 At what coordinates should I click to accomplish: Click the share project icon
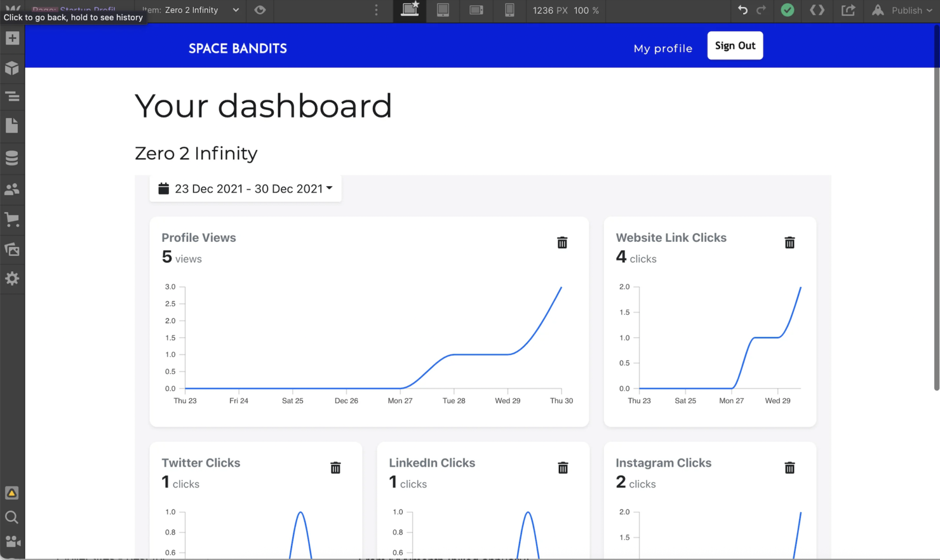point(849,10)
